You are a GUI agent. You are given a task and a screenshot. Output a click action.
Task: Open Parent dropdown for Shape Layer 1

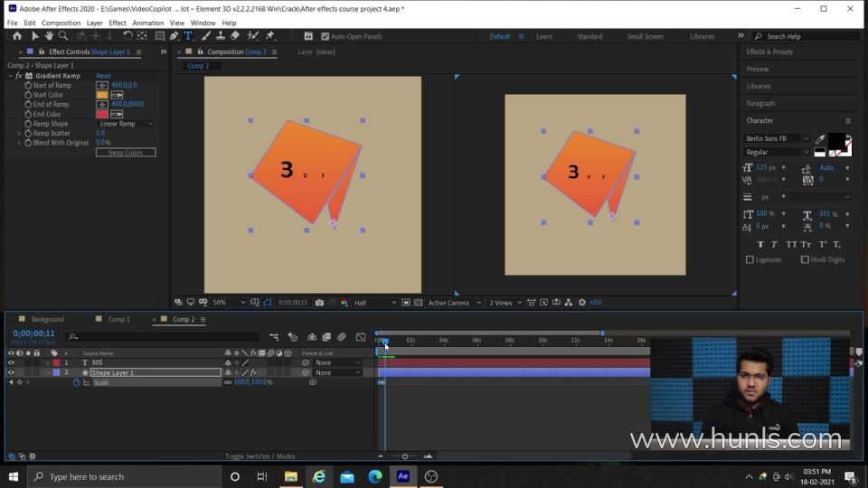click(x=337, y=373)
